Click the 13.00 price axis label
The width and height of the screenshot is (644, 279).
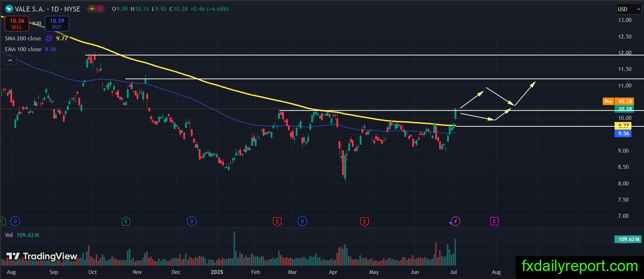click(x=625, y=20)
